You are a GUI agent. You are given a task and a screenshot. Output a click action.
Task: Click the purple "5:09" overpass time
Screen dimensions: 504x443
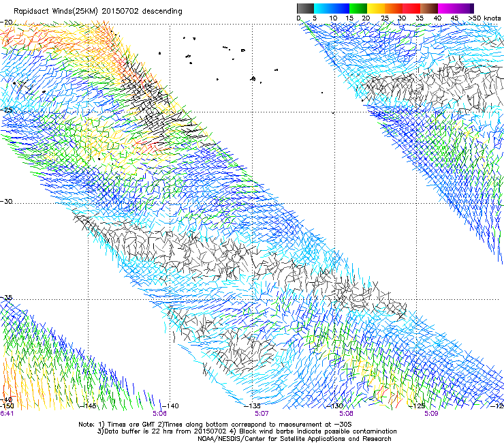(431, 413)
